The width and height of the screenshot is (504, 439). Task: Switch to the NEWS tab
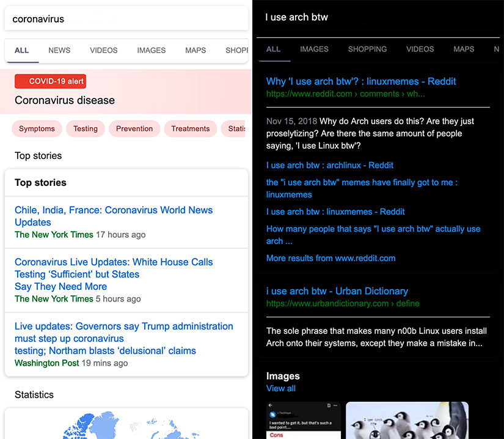click(59, 50)
